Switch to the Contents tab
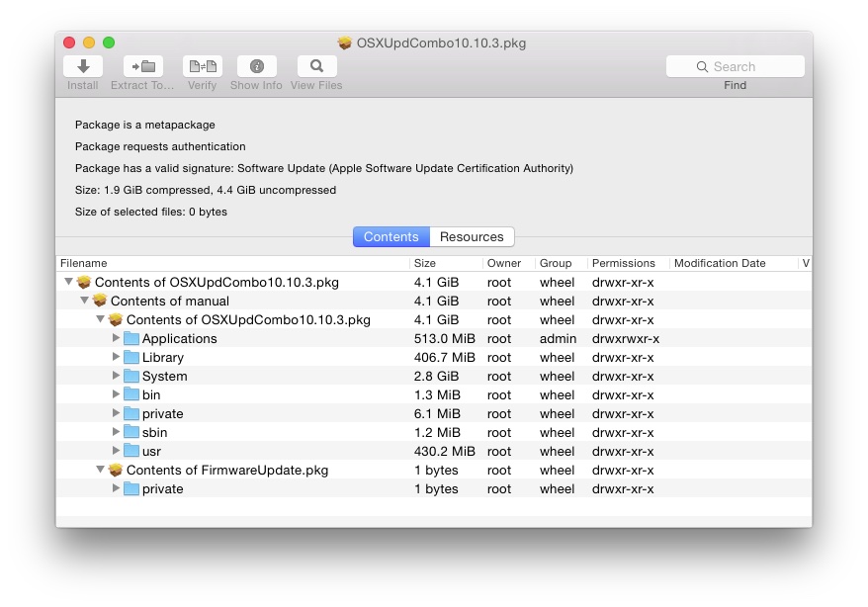Viewport: 868px width, 607px height. coord(391,237)
